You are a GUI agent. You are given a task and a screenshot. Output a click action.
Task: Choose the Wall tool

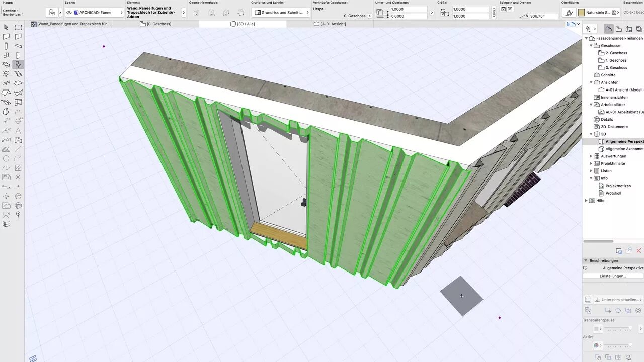pyautogui.click(x=6, y=37)
